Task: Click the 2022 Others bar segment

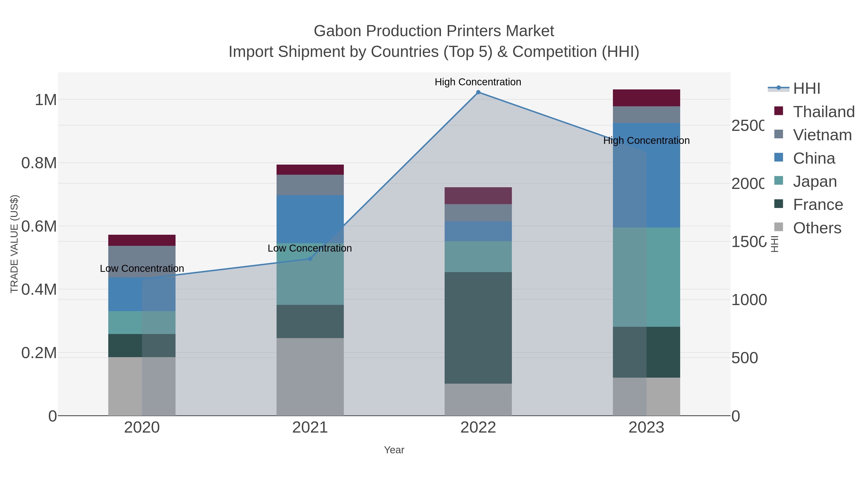Action: (x=478, y=400)
